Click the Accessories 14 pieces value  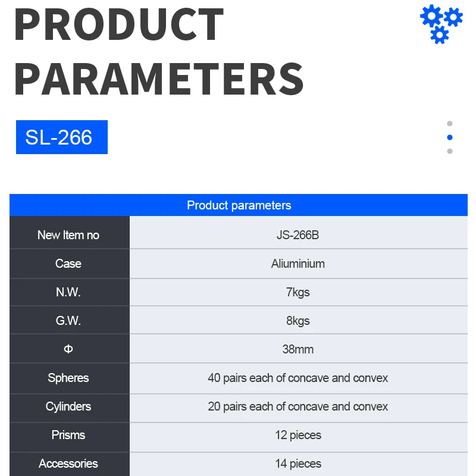tap(298, 464)
